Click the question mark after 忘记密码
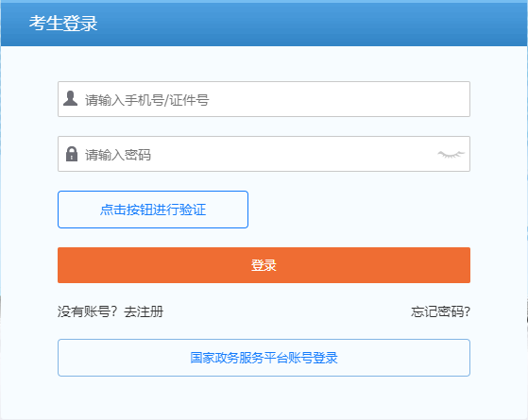 tap(467, 311)
